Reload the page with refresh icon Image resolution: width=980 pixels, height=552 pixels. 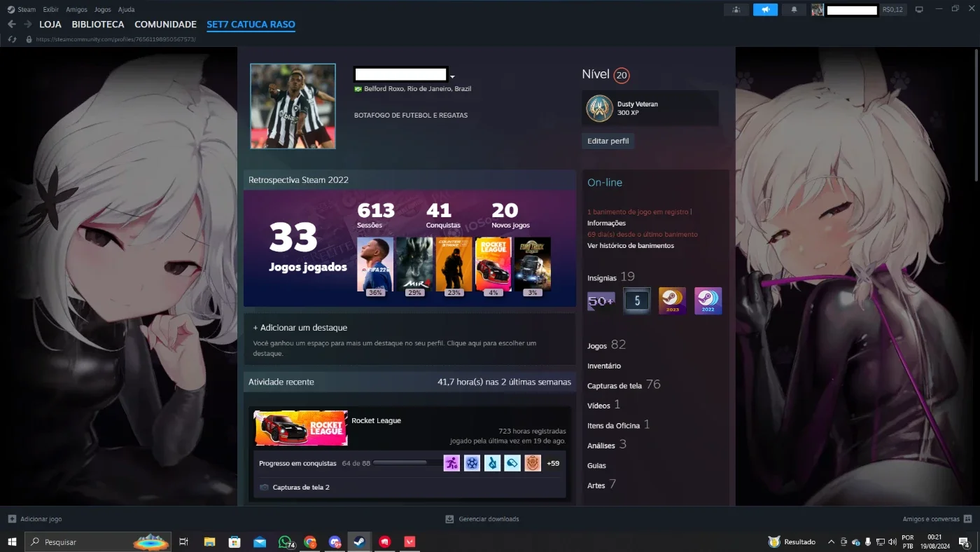coord(12,39)
